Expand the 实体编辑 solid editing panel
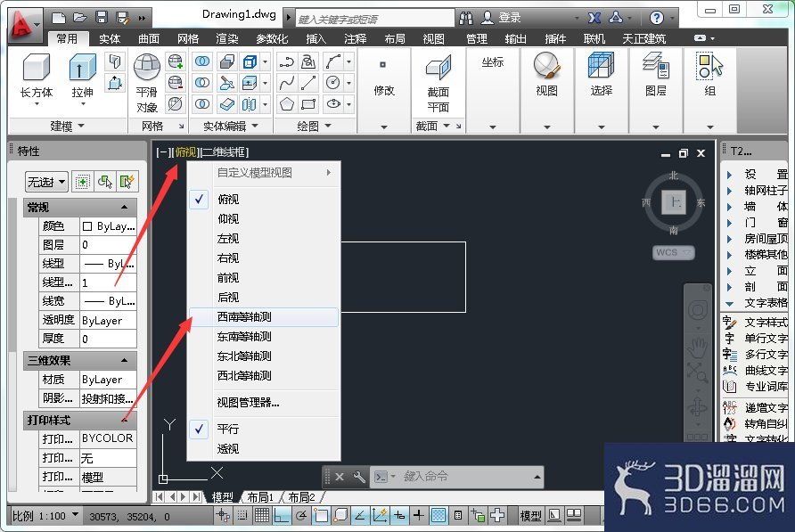795x532 pixels. [x=231, y=126]
